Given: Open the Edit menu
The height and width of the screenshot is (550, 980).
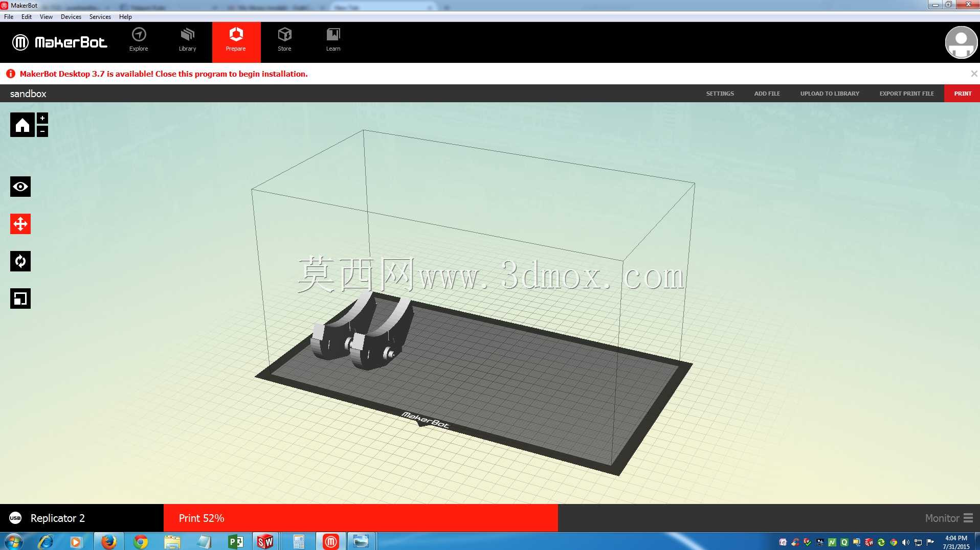Looking at the screenshot, I should (x=27, y=17).
